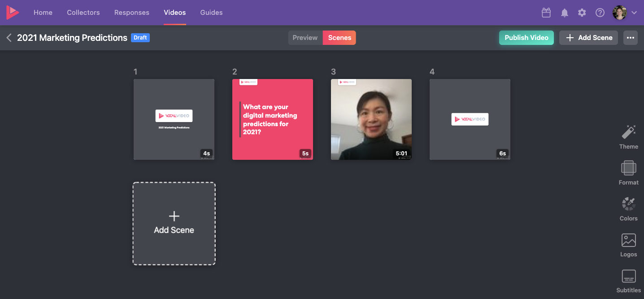Screen dimensions: 644x299
Task: Switch to Preview mode
Action: (x=305, y=38)
